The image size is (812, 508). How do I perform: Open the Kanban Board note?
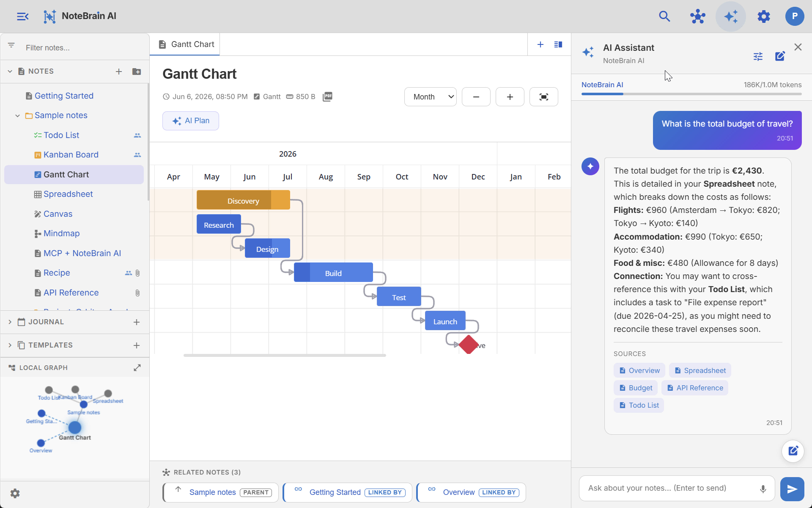[x=71, y=155]
